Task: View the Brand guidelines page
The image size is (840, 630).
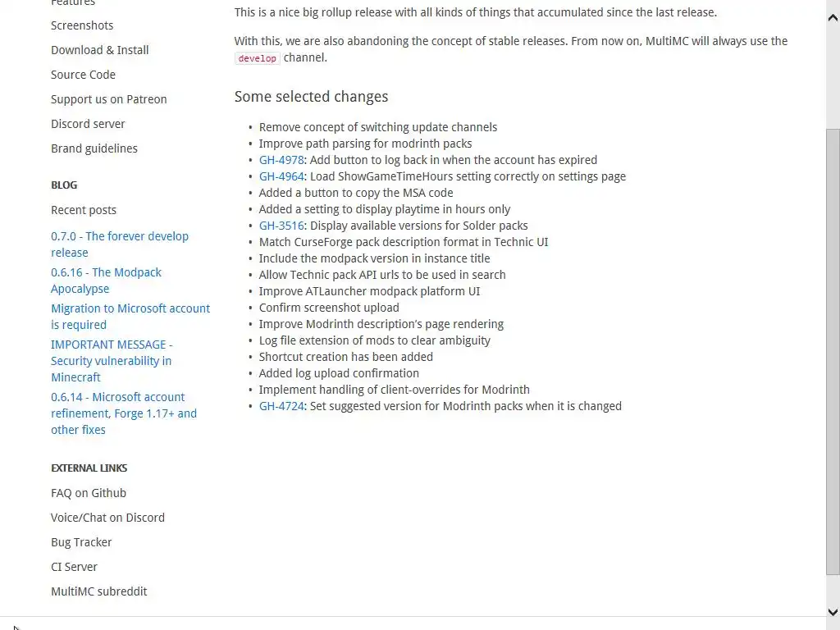Action: tap(94, 148)
